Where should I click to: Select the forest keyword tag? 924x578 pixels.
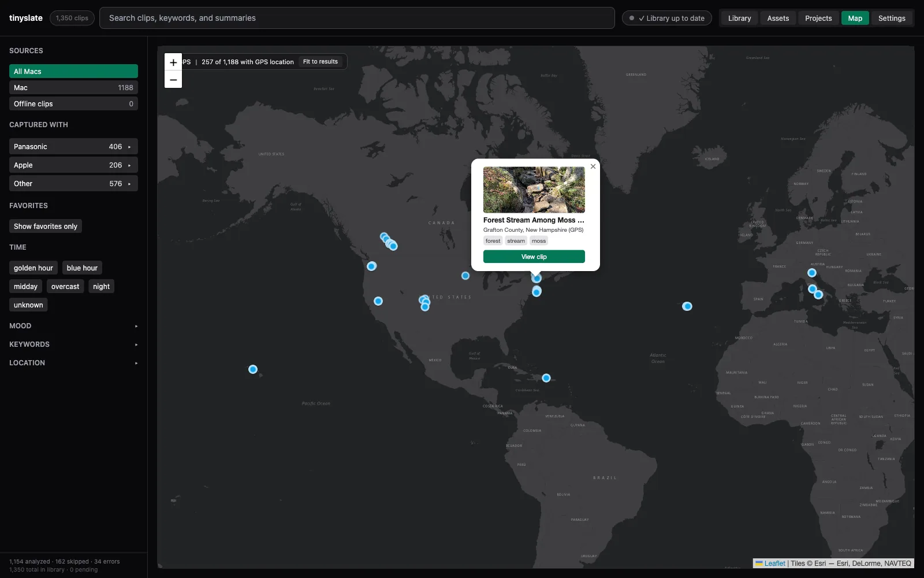tap(493, 241)
